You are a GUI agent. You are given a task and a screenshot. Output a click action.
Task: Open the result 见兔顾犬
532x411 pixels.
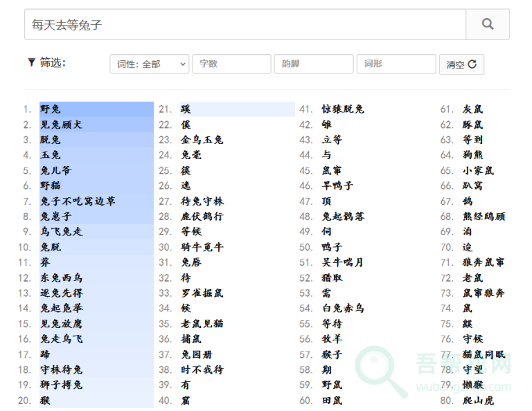click(61, 125)
